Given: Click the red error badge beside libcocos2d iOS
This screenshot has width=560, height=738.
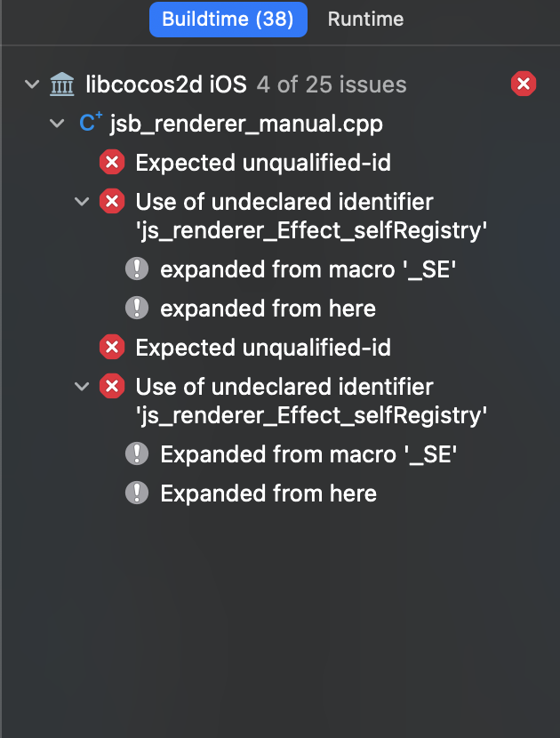Looking at the screenshot, I should click(524, 84).
